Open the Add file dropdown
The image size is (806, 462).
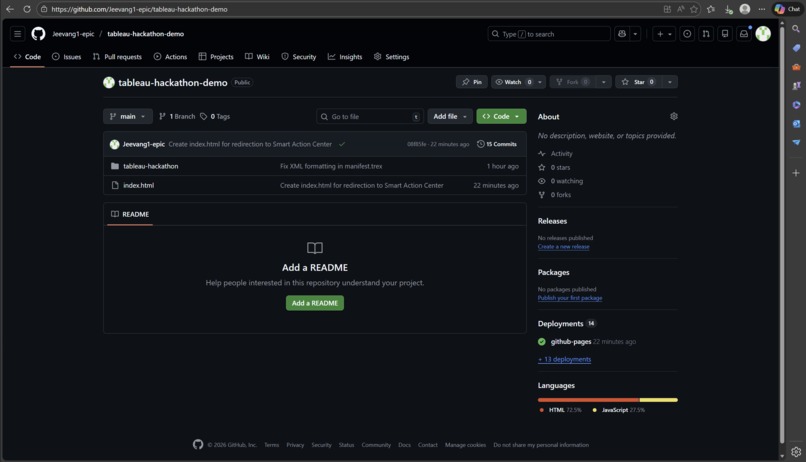tap(450, 116)
